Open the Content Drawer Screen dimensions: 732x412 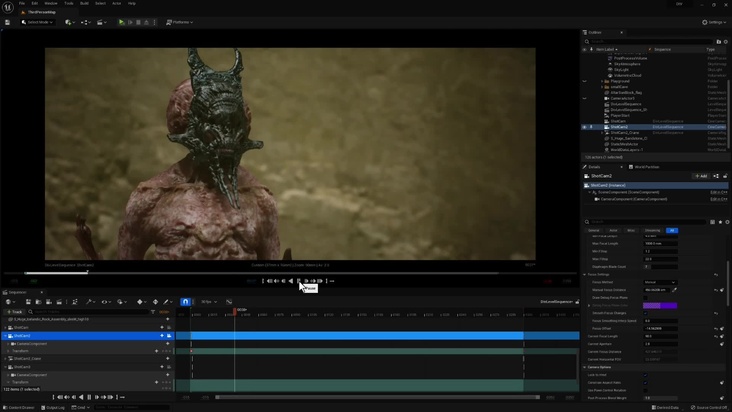20,407
